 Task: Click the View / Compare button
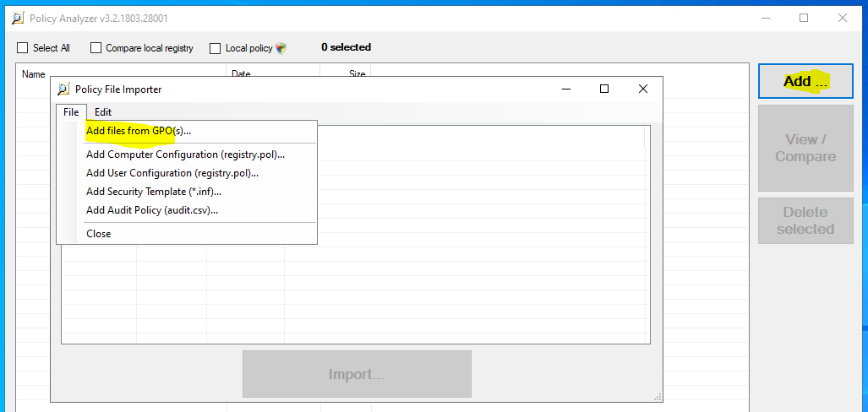(x=805, y=149)
